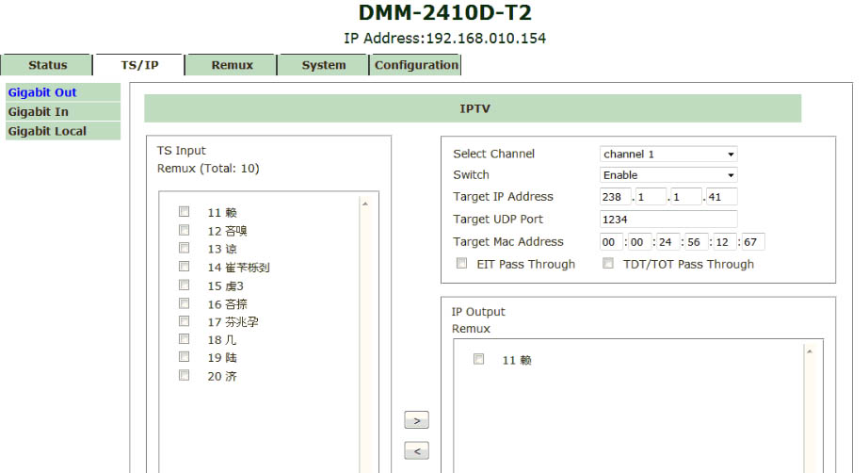Select Gigabit Out in sidebar

coord(63,92)
